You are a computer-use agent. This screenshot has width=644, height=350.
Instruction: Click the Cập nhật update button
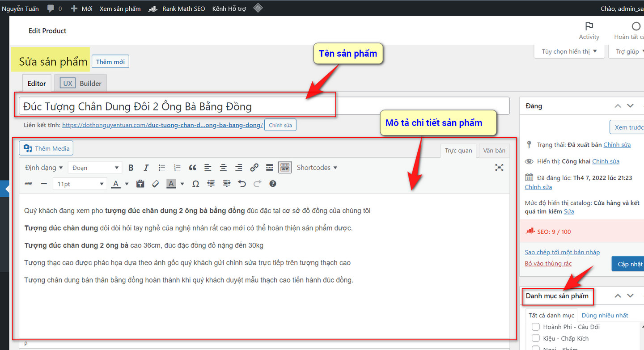coord(628,264)
